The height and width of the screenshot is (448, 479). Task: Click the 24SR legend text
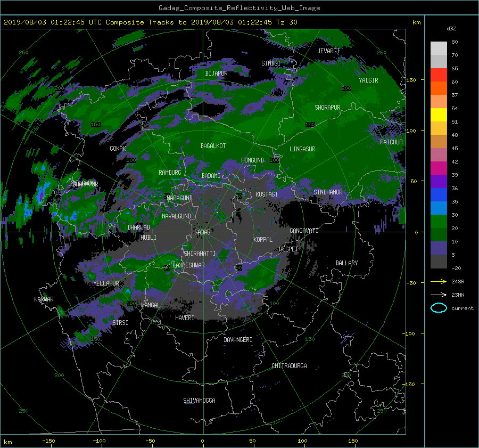pos(458,281)
